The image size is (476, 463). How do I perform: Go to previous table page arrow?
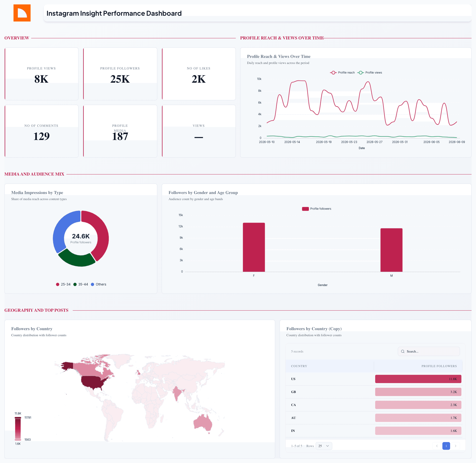coord(437,446)
